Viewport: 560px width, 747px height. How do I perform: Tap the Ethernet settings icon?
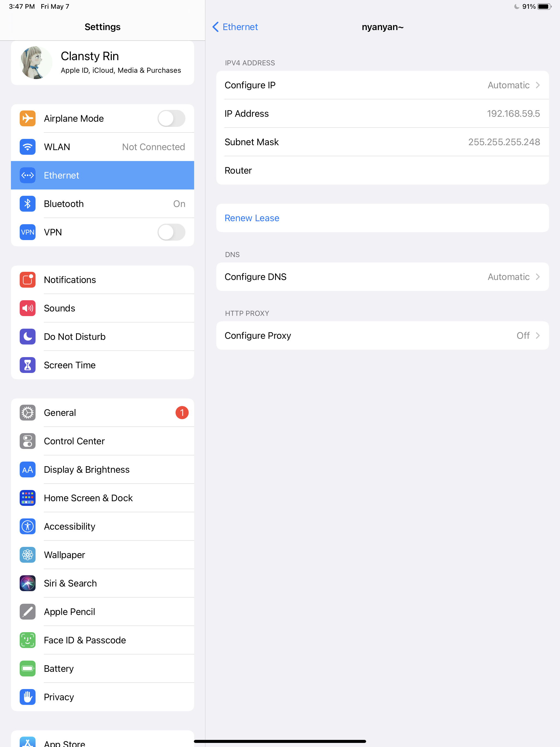(28, 175)
